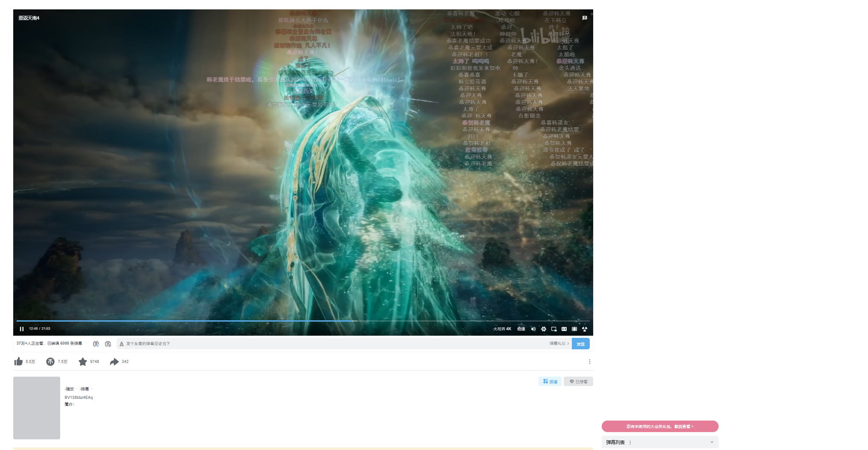Open the 倍速 playback speed menu
868x450 pixels.
(x=521, y=329)
